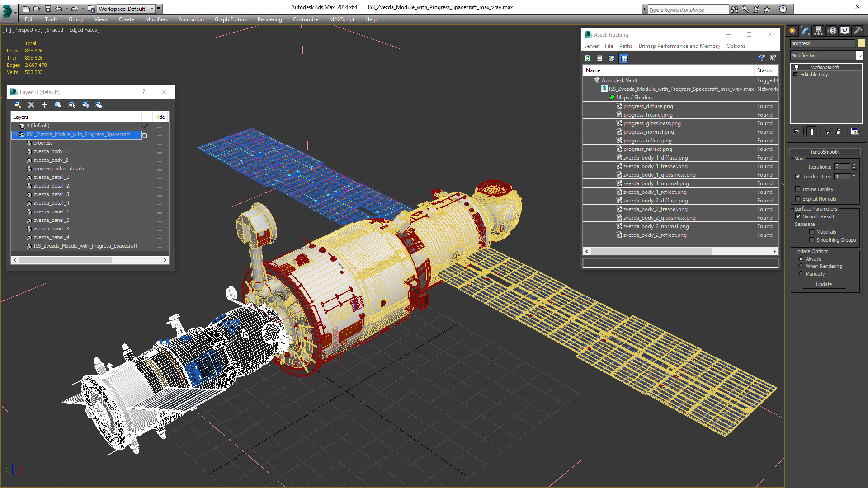Click viewport [+] menu label

[x=6, y=30]
